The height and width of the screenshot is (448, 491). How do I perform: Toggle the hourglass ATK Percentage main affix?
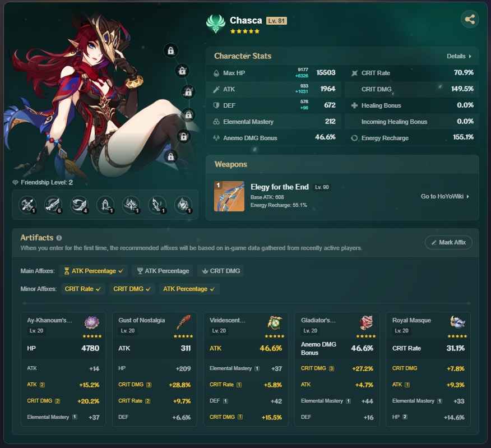pyautogui.click(x=94, y=271)
